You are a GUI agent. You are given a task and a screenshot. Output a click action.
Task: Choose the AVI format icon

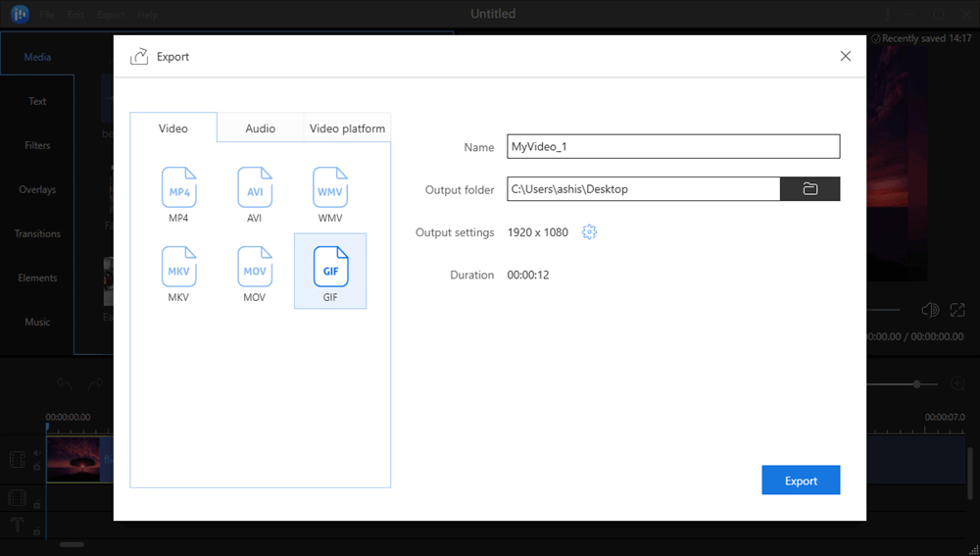pos(255,187)
